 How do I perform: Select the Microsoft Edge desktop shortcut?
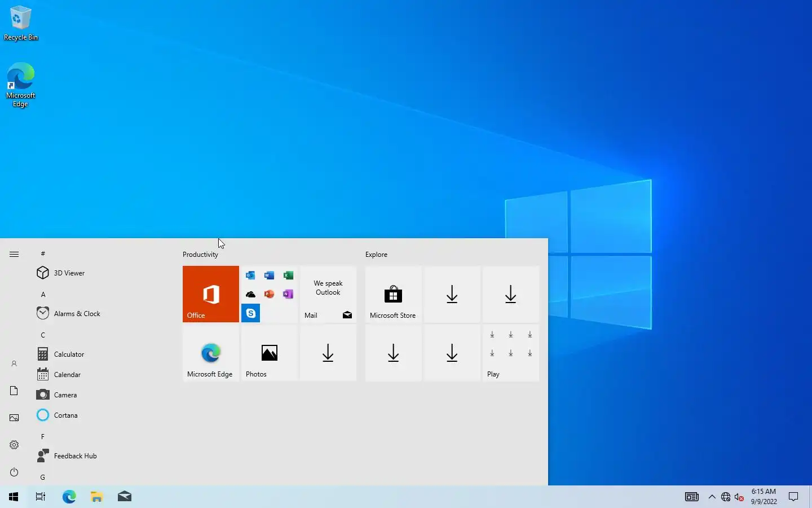tap(21, 85)
